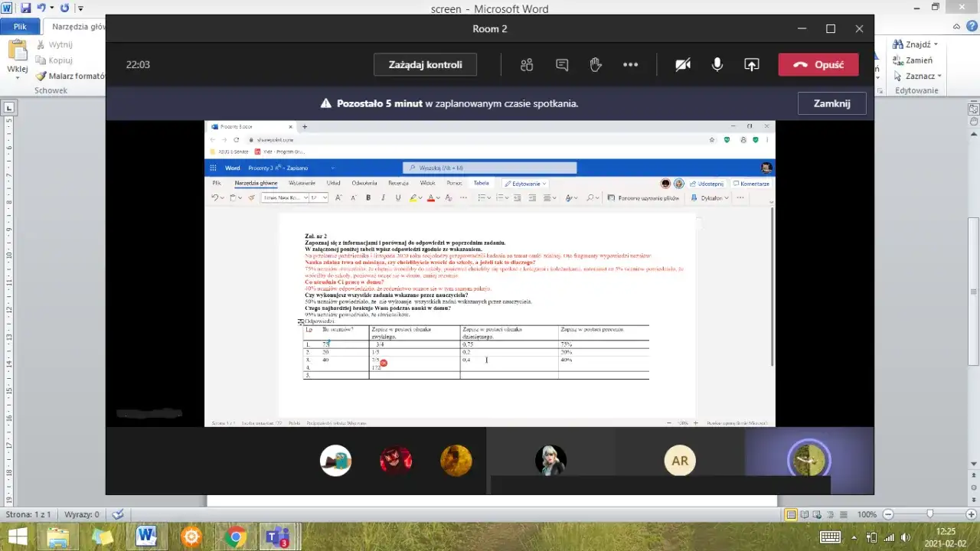The height and width of the screenshot is (551, 980).
Task: Click the Malarz formatów brush icon
Action: (x=41, y=76)
